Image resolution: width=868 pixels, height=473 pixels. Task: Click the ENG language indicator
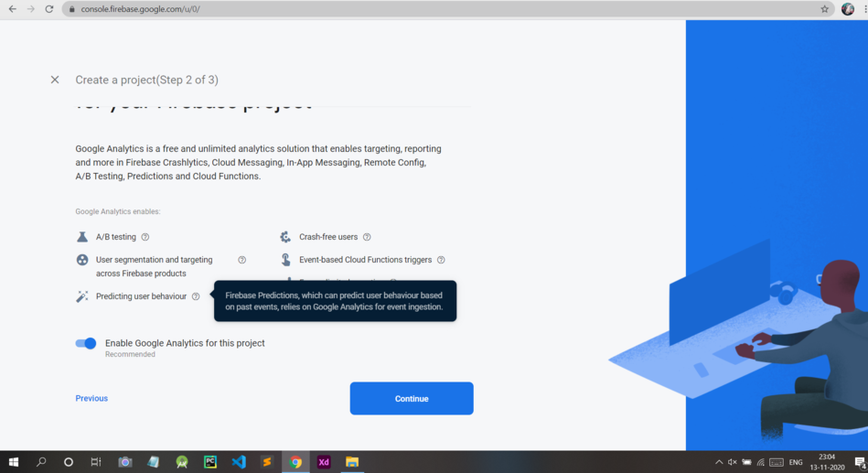[x=796, y=462]
